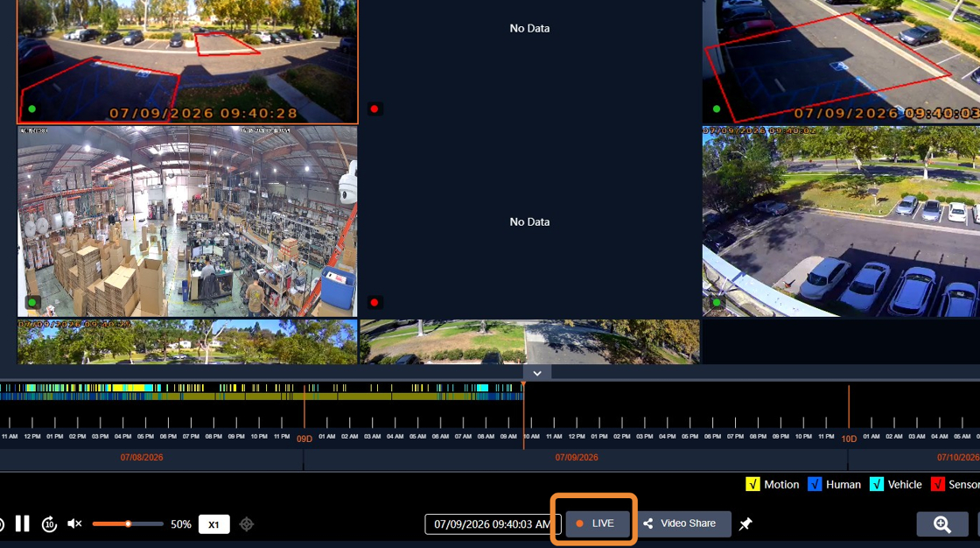
Task: Select the upper No Data camera tile
Action: click(530, 61)
